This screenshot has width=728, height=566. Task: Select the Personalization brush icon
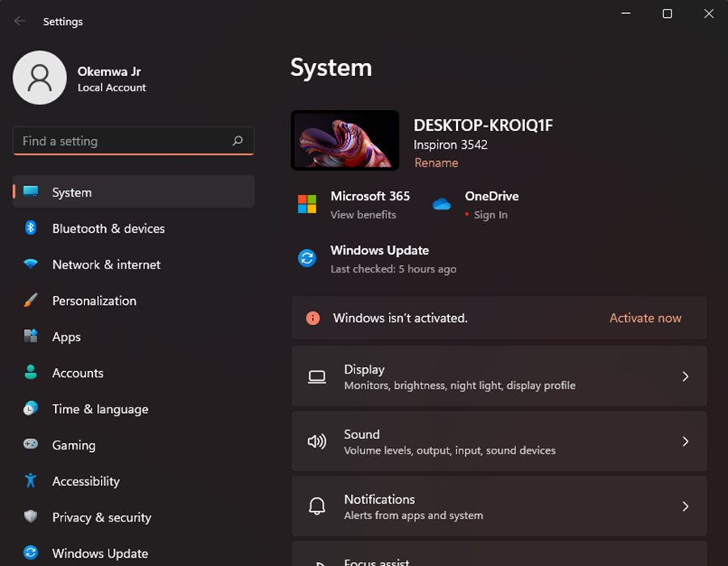[x=31, y=300]
